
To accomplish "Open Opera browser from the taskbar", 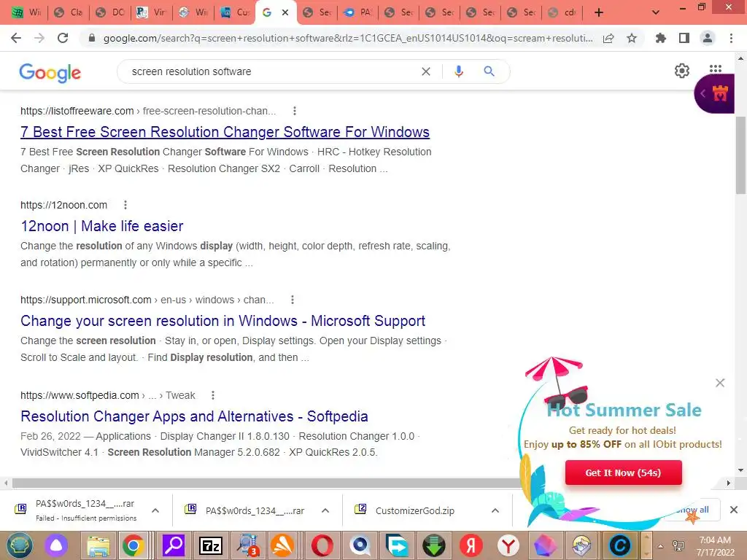I will click(x=322, y=545).
